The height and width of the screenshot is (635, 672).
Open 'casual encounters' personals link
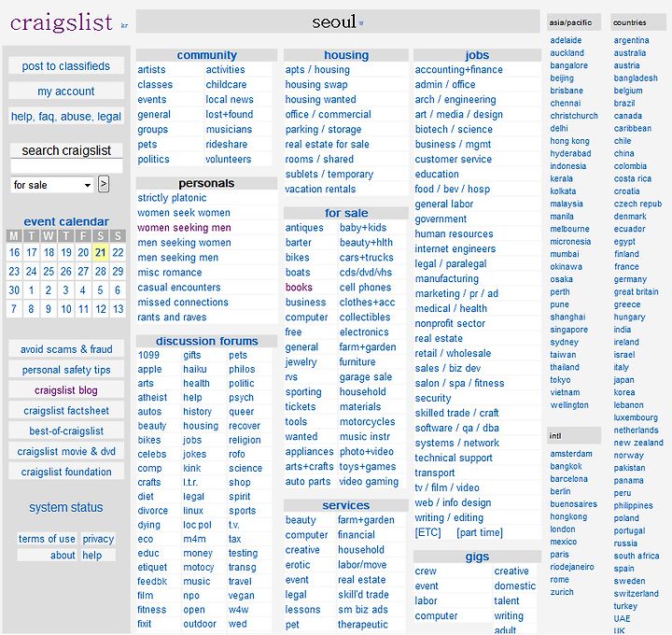[178, 288]
